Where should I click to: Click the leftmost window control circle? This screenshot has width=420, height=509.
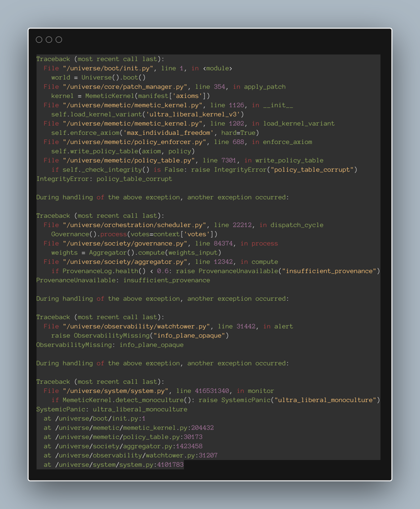click(39, 40)
